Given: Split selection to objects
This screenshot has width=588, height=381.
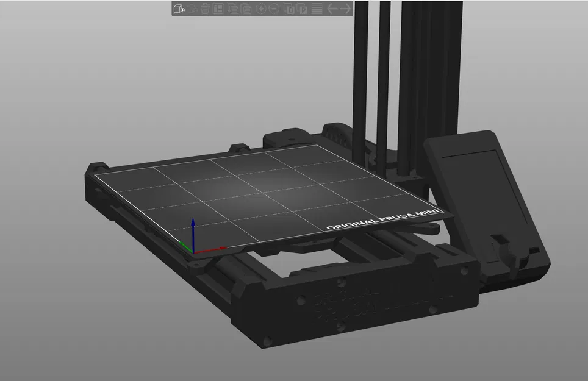Looking at the screenshot, I should pos(287,9).
